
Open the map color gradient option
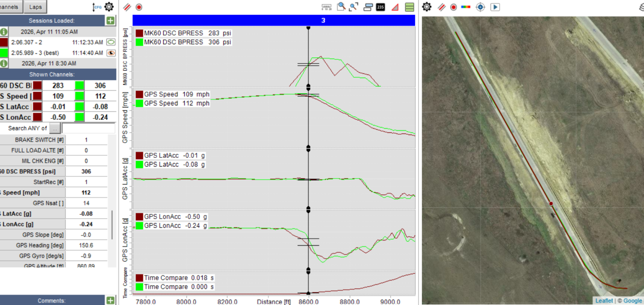click(x=466, y=7)
